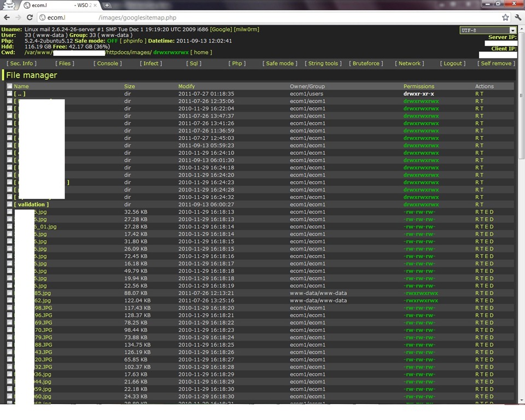Tick the select-all checkbox beside Name header
Viewport: 525px width, 420px height.
(9, 86)
